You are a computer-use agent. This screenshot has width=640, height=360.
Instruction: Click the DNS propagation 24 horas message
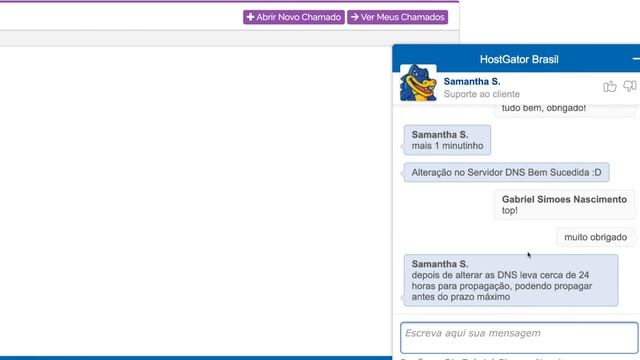[511, 280]
